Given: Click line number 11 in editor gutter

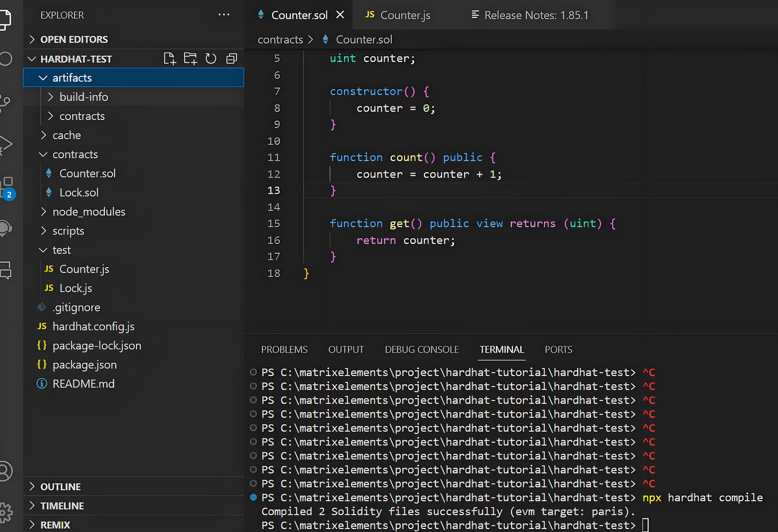Looking at the screenshot, I should [274, 157].
